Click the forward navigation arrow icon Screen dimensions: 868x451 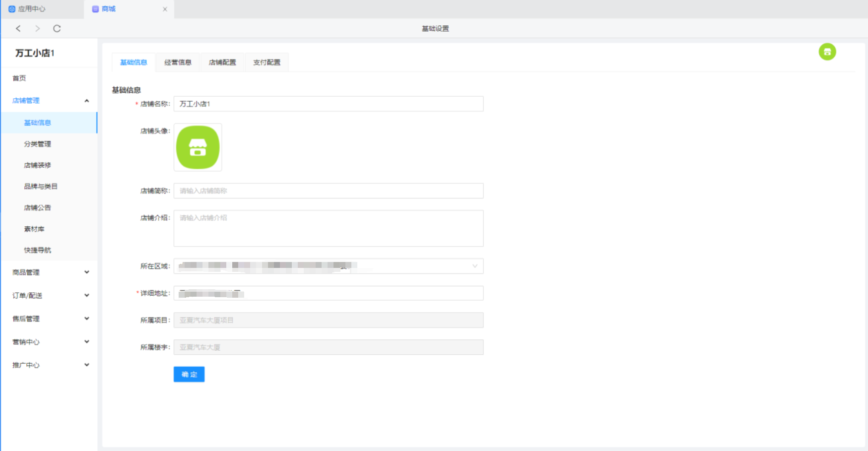[x=37, y=28]
